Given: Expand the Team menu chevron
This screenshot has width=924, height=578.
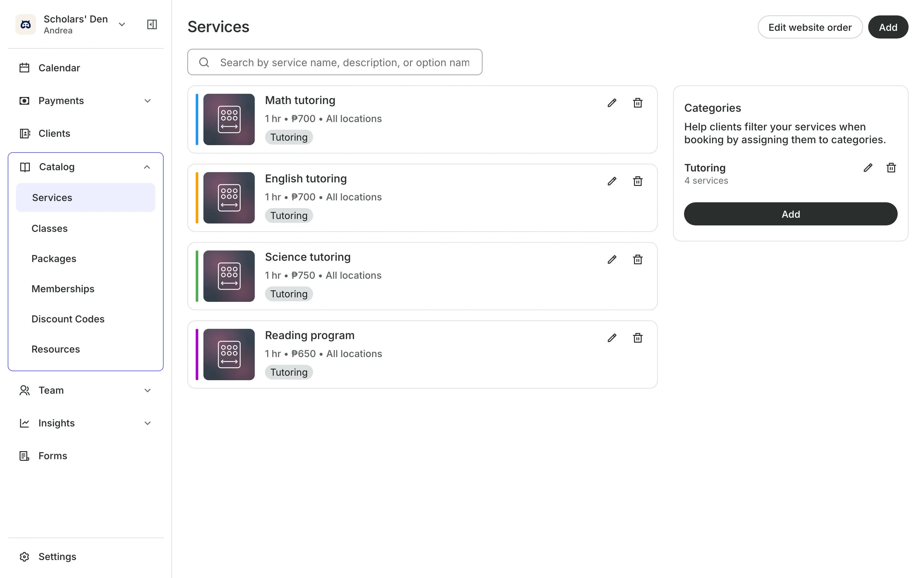Looking at the screenshot, I should 147,390.
